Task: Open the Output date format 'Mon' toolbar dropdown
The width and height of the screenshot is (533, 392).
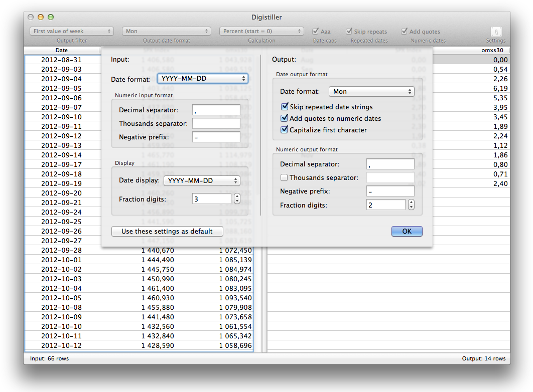Action: coord(167,31)
